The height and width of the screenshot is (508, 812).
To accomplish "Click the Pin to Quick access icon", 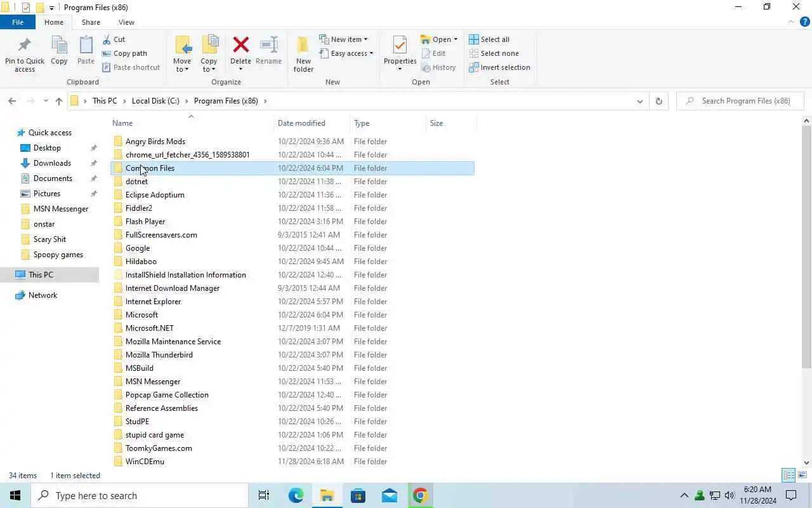I will tap(25, 46).
